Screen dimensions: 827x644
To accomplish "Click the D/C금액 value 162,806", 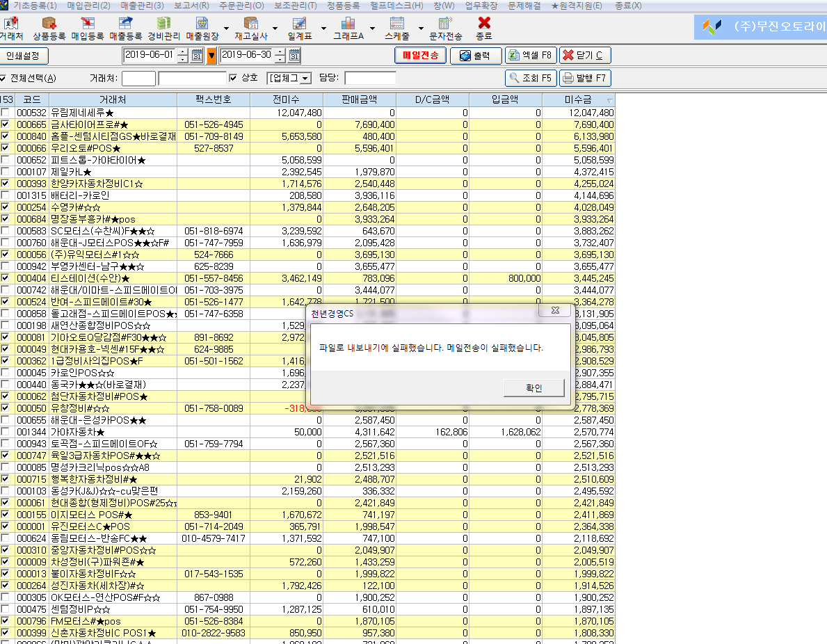I will (451, 432).
